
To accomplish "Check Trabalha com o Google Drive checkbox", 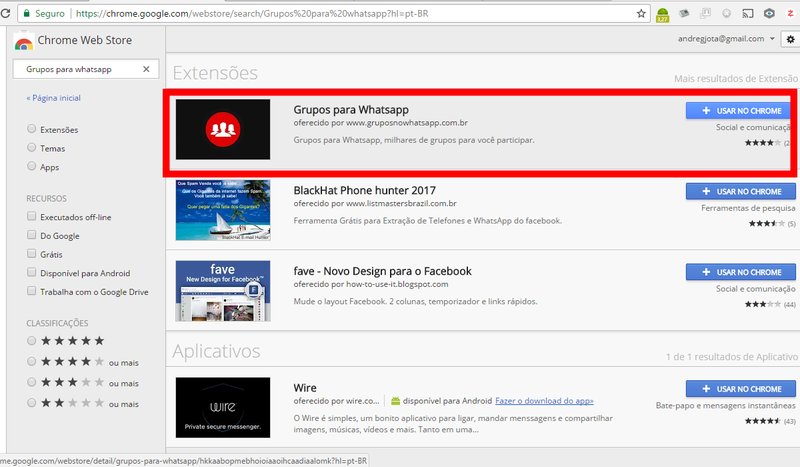I will (x=32, y=291).
